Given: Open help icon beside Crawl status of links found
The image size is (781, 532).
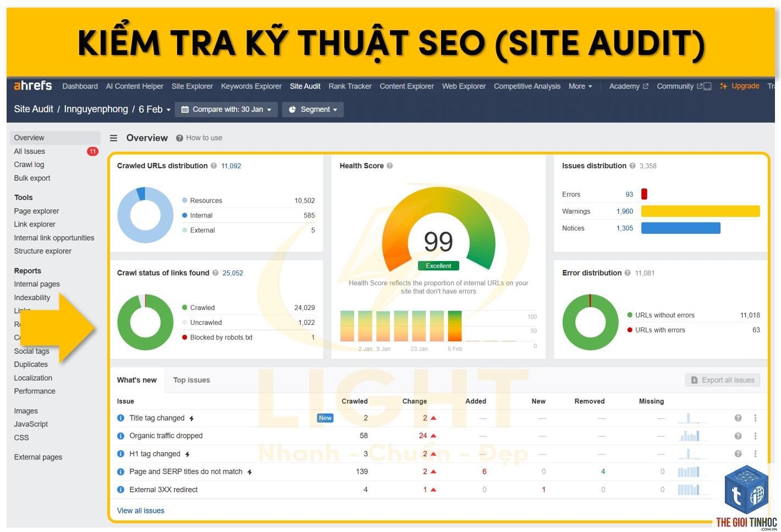Looking at the screenshot, I should point(215,273).
